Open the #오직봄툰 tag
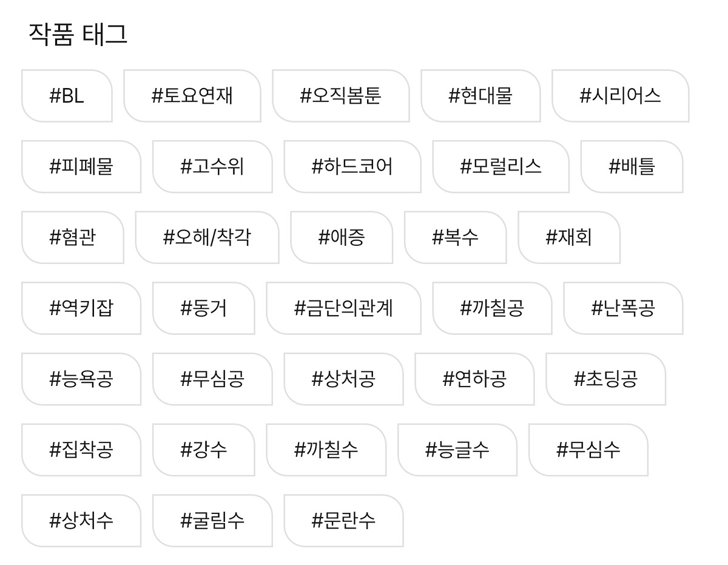Image resolution: width=728 pixels, height=565 pixels. (x=340, y=96)
